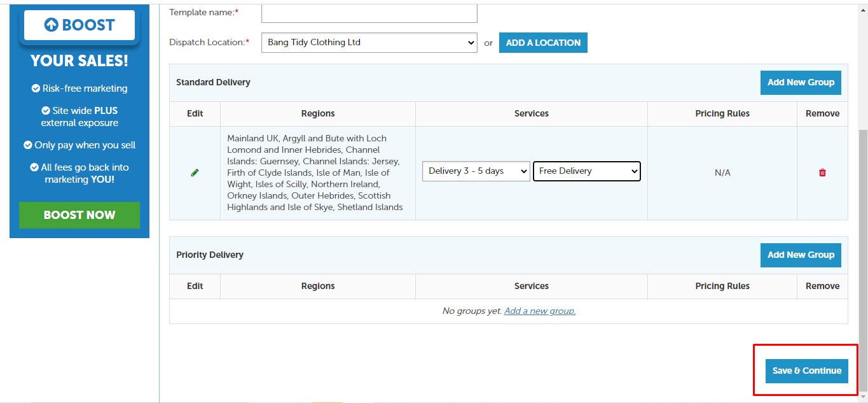Add New Group under Priority Delivery
This screenshot has width=868, height=403.
(x=801, y=255)
